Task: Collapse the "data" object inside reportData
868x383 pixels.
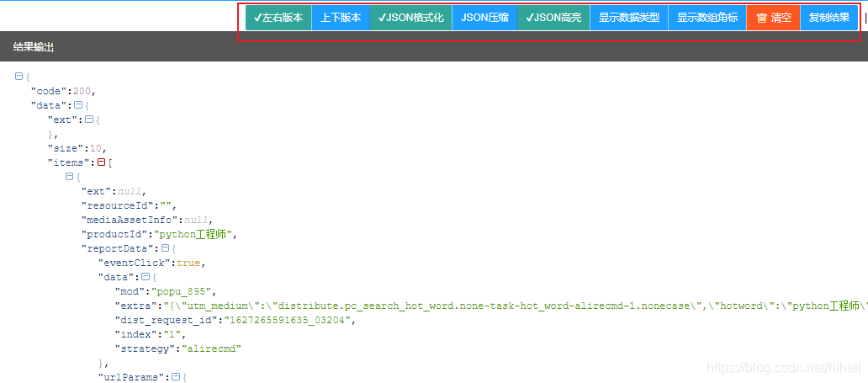Action: click(x=146, y=277)
